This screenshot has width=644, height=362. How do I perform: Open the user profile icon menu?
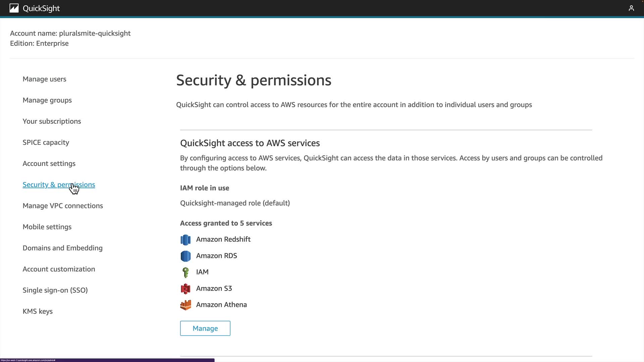point(631,8)
